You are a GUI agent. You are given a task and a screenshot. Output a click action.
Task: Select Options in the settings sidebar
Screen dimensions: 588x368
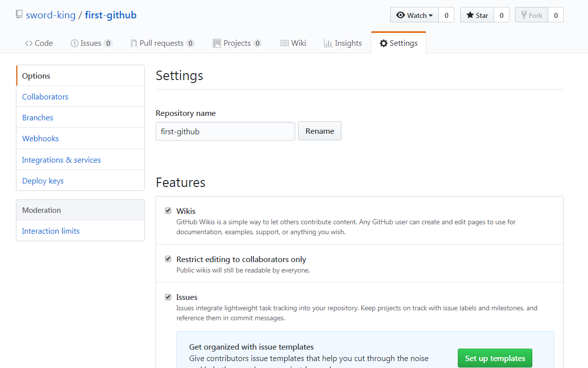tap(80, 76)
